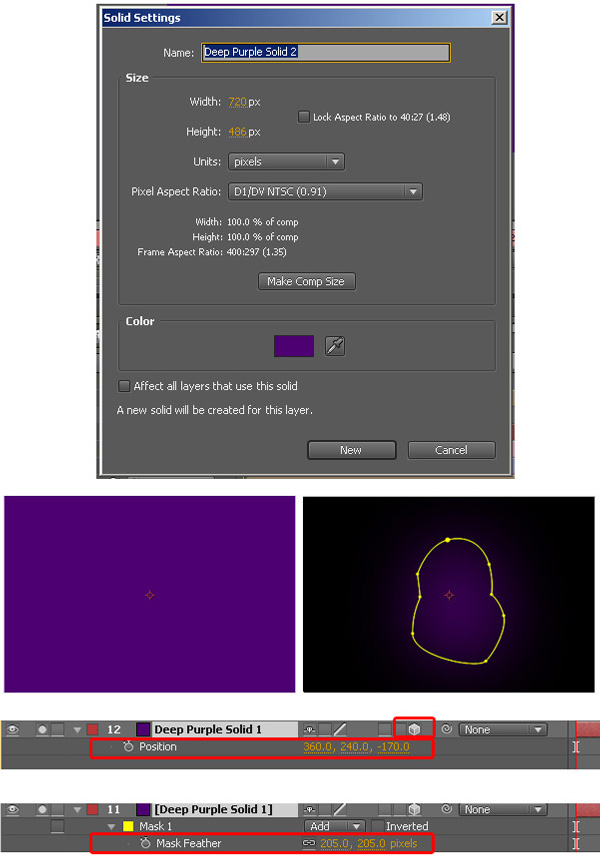Hide layer 12 with its eye icon
This screenshot has width=600, height=866.
tap(13, 730)
